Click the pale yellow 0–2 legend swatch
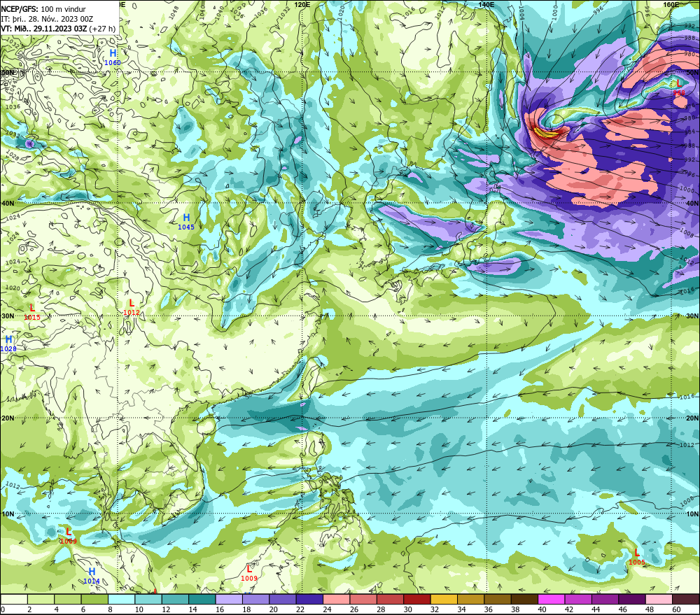This screenshot has height=615, width=700. tap(14, 599)
